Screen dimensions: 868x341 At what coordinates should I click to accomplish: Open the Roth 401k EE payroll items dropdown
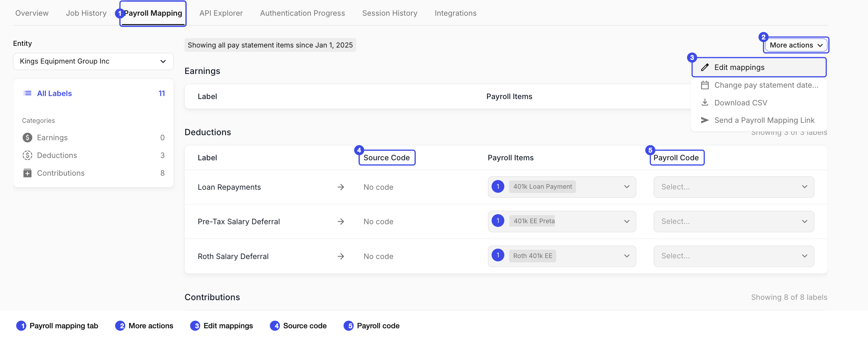click(562, 256)
